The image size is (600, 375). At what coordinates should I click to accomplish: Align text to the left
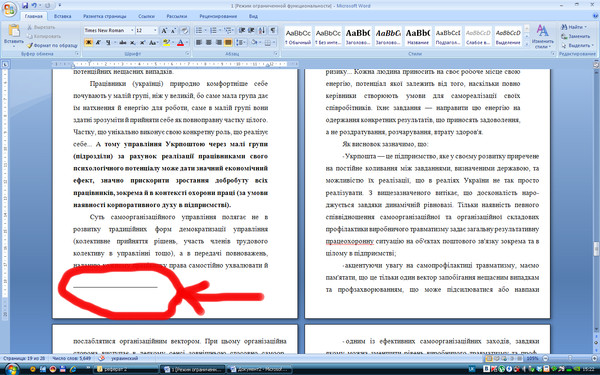click(x=199, y=42)
